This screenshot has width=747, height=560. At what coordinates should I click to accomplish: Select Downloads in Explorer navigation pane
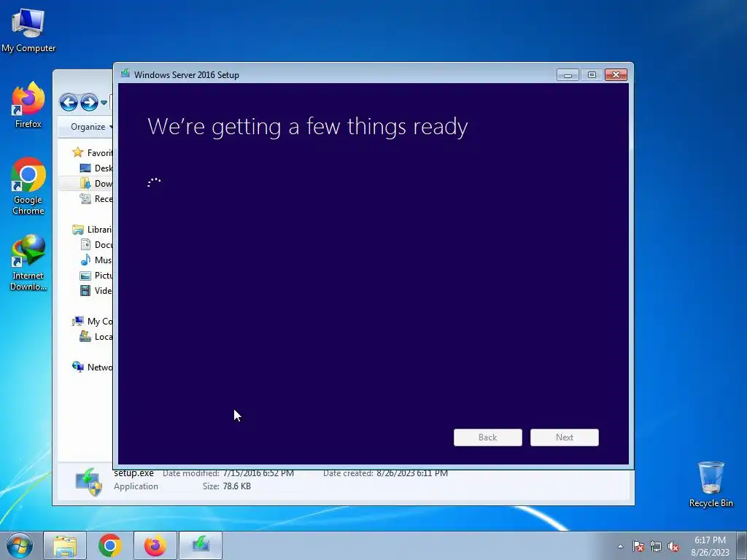coord(96,183)
